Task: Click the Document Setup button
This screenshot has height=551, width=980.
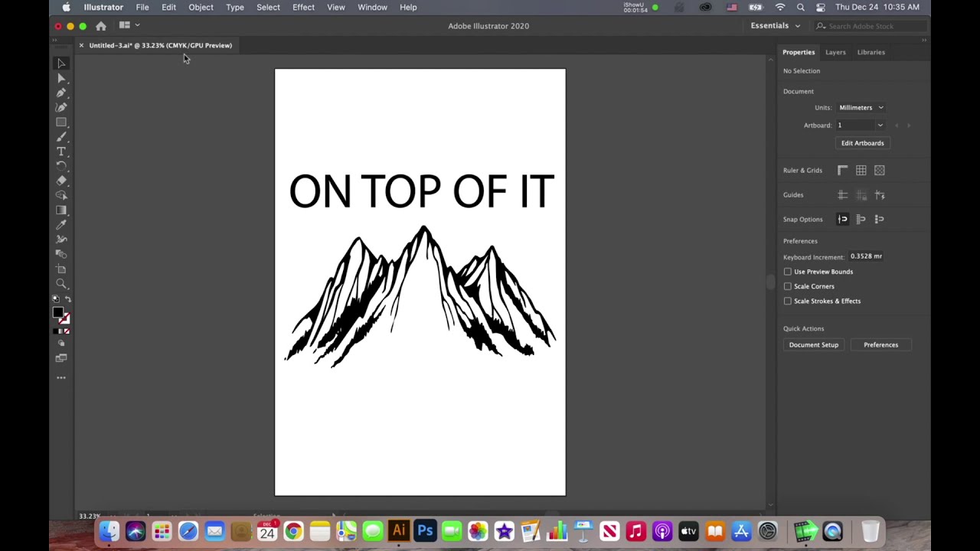Action: [x=814, y=345]
